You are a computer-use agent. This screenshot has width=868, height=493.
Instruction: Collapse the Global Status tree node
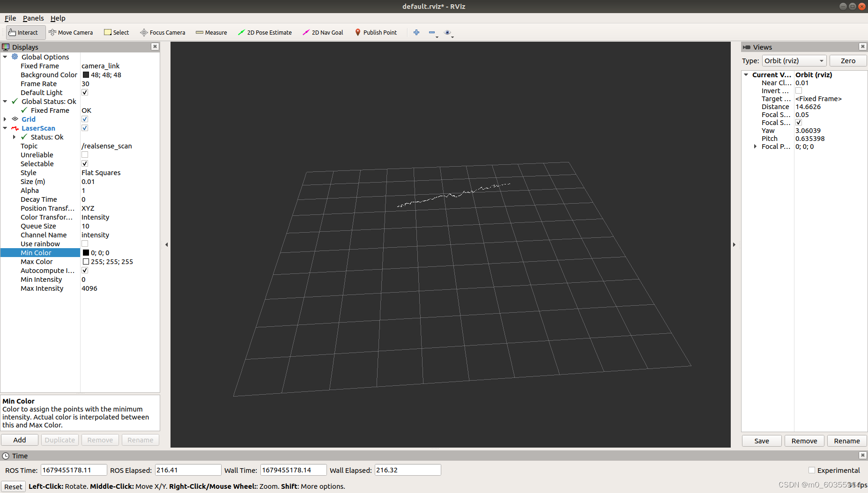(5, 101)
